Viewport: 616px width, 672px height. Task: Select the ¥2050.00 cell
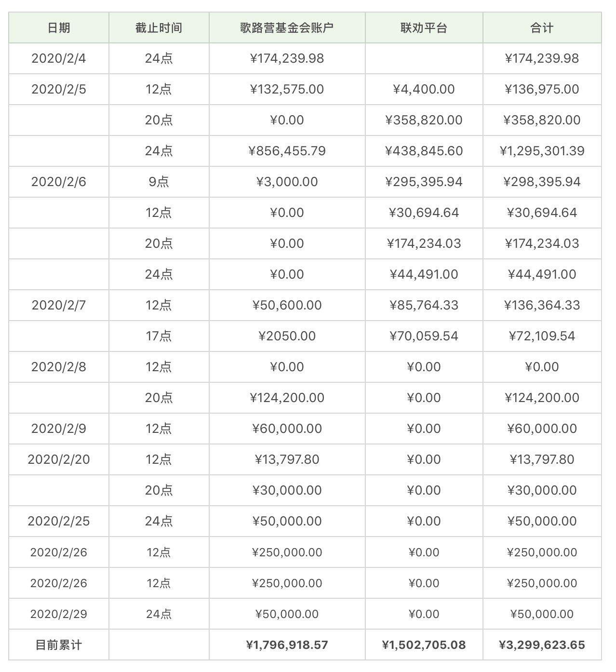[287, 336]
